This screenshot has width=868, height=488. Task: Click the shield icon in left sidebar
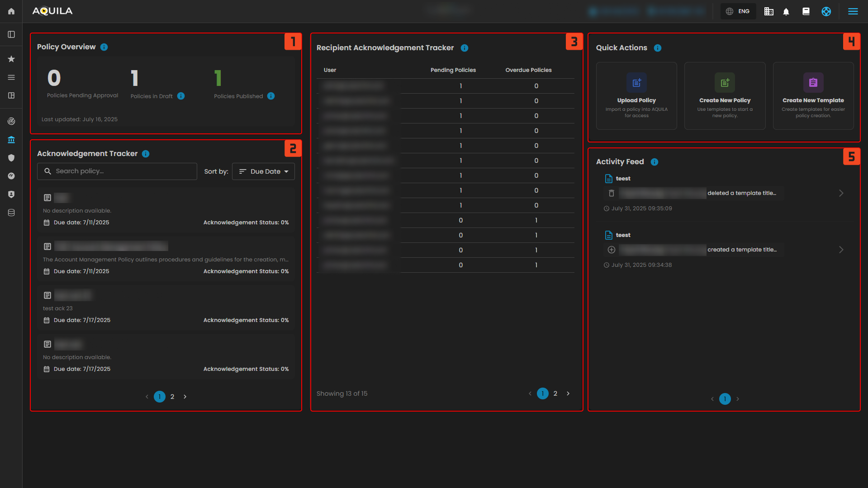[x=11, y=158]
